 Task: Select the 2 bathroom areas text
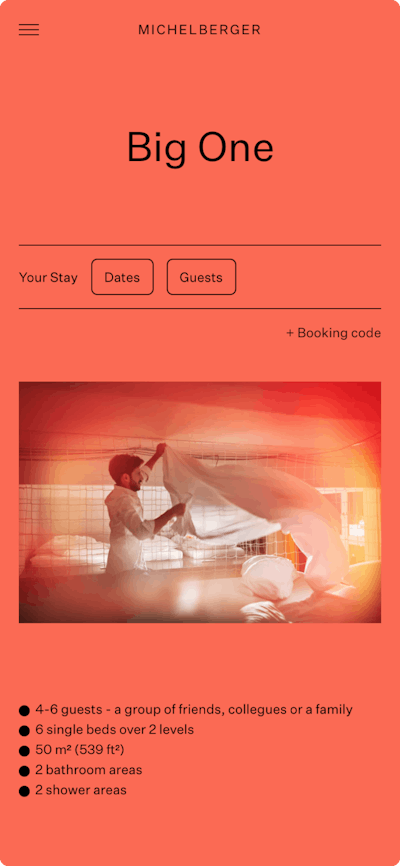88,770
